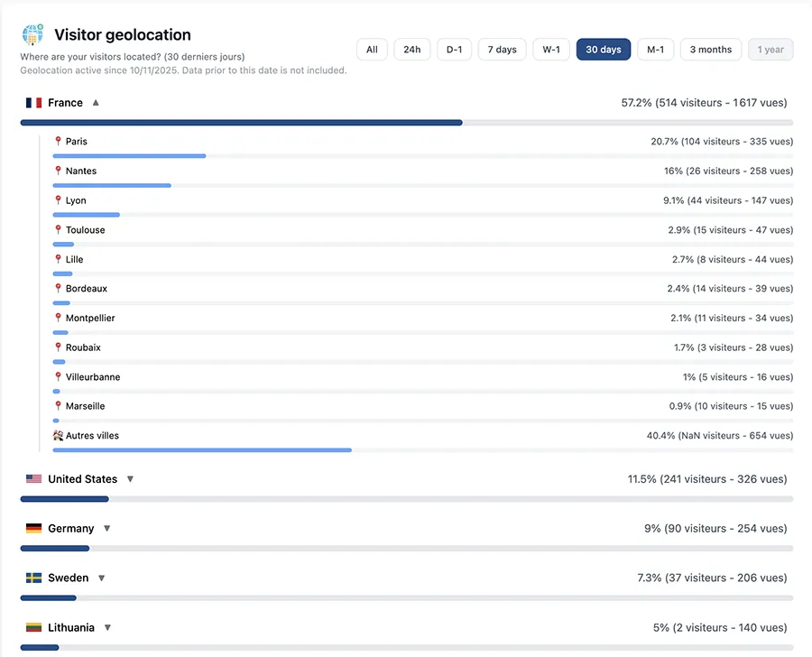Click the France flag icon

coord(34,103)
